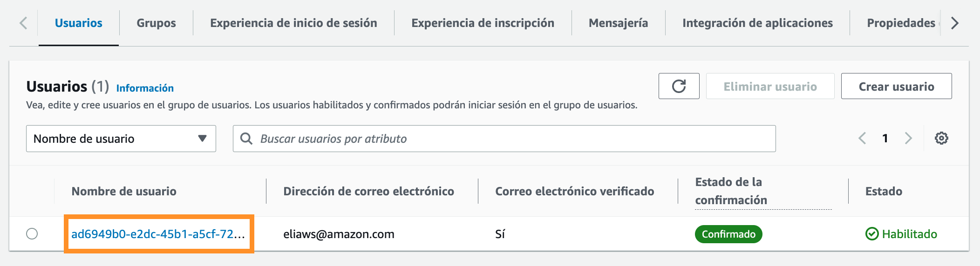Click the Habilitado status check icon

tap(871, 233)
